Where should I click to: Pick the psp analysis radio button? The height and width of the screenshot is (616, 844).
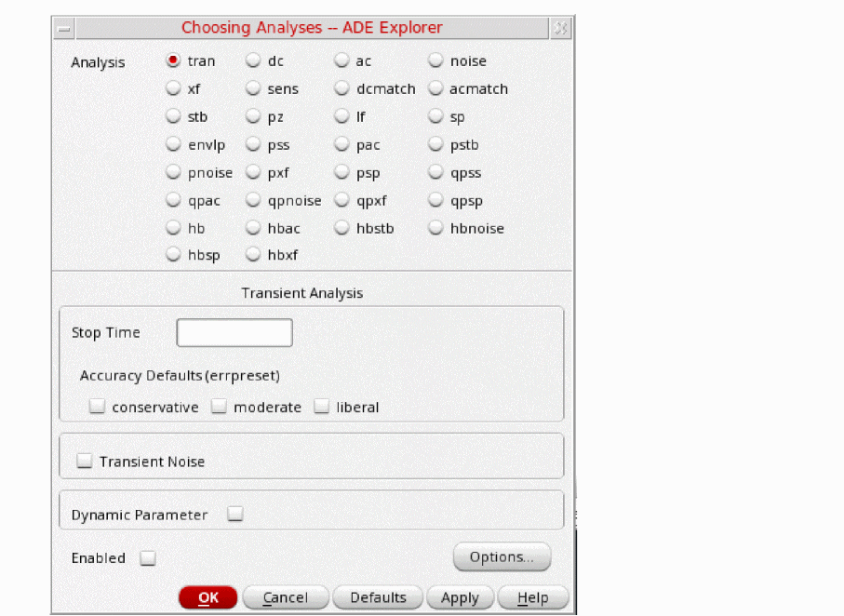coord(342,172)
